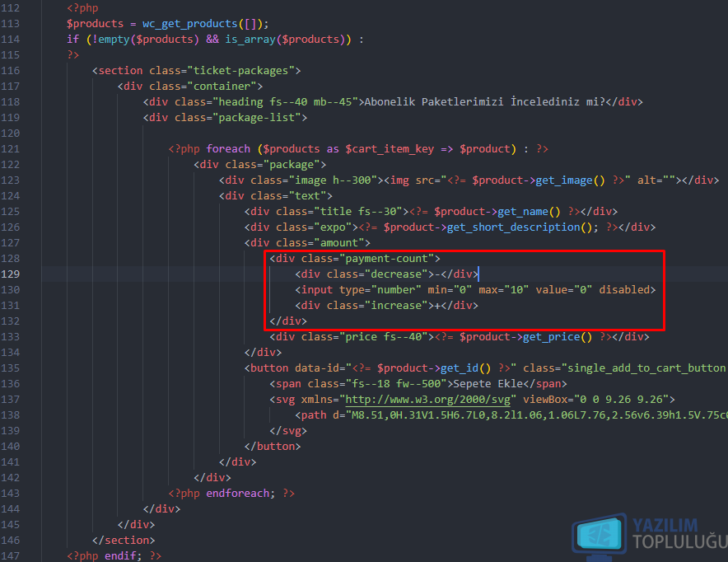Select line number 129 in the gutter

click(10, 274)
